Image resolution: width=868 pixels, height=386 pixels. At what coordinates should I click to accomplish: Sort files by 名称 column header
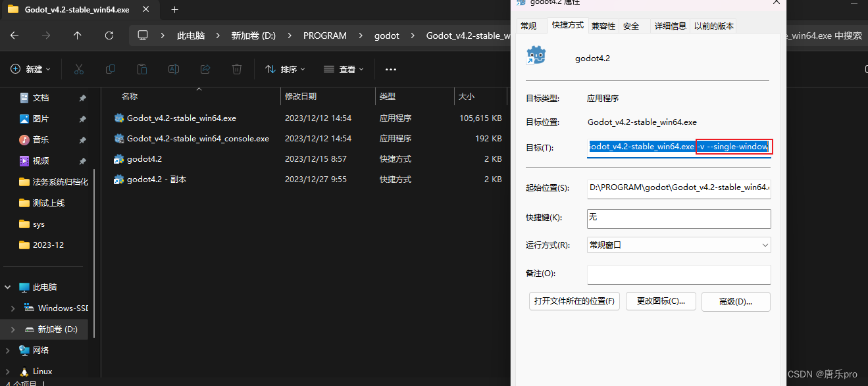coord(130,97)
